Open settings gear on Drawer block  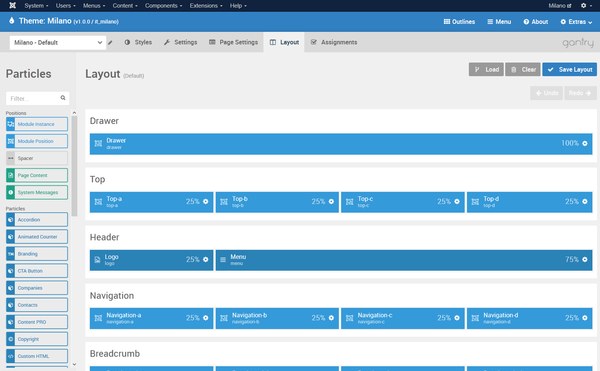pyautogui.click(x=585, y=143)
